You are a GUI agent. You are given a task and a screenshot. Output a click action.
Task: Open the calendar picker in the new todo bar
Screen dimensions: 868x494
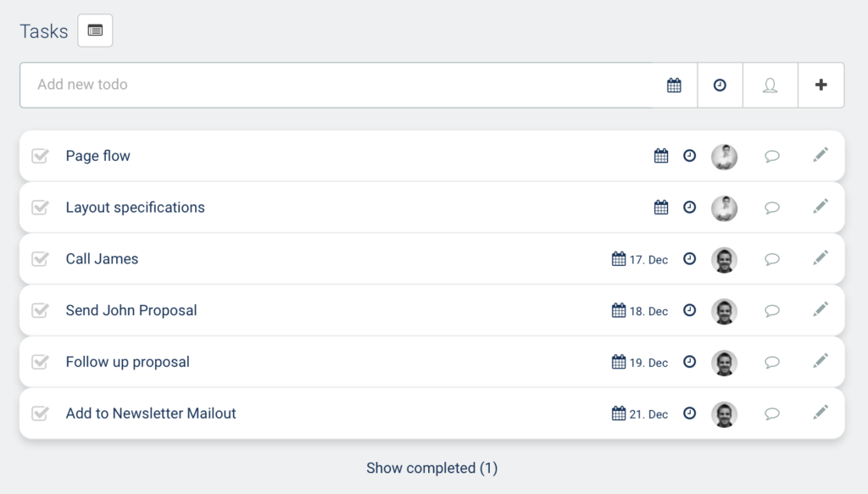(674, 85)
